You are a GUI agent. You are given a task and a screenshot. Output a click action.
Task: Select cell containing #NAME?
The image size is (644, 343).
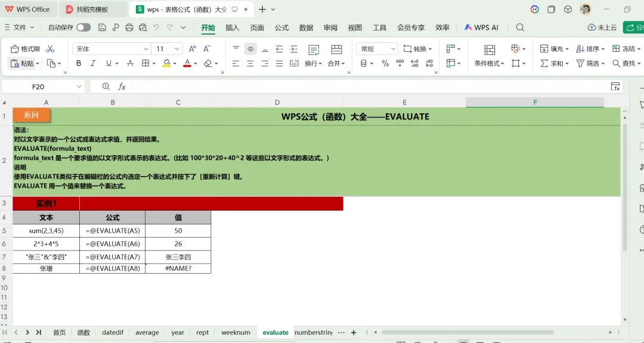pos(178,268)
